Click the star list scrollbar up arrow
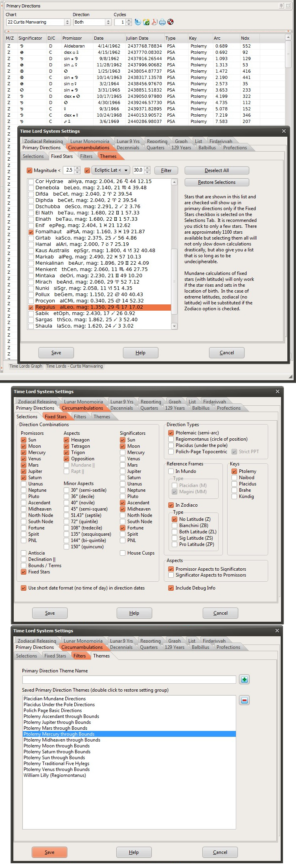 tap(175, 182)
